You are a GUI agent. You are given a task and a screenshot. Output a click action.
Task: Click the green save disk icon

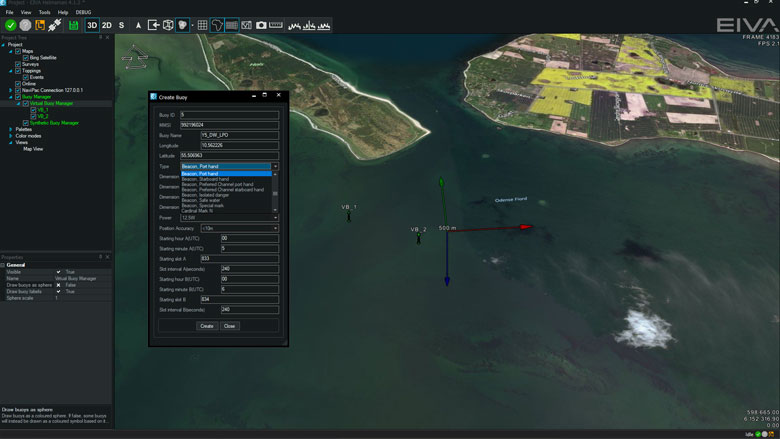73,24
